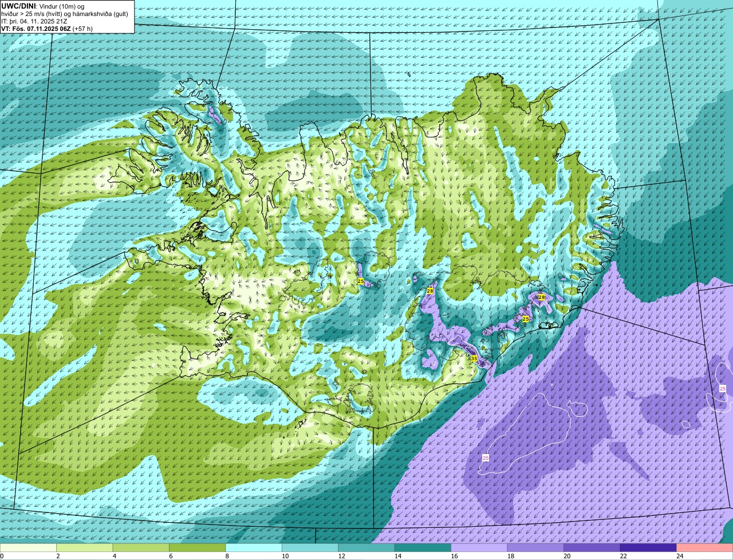Click the legend scale value 4
This screenshot has height=560, width=733.
114,556
